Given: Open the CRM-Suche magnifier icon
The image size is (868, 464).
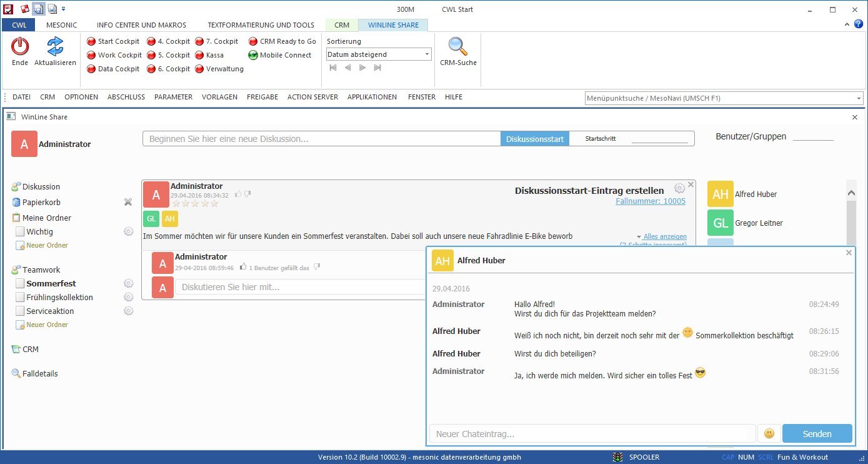Looking at the screenshot, I should click(x=458, y=46).
